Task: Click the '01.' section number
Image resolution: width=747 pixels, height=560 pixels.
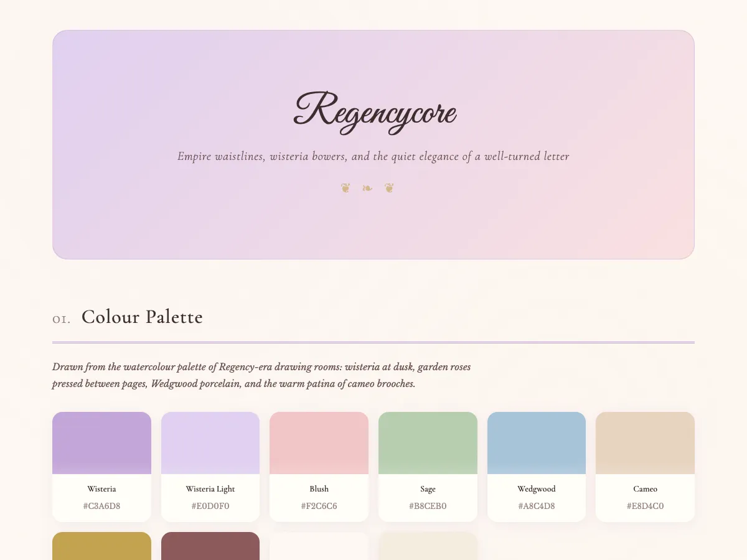Action: [x=61, y=319]
